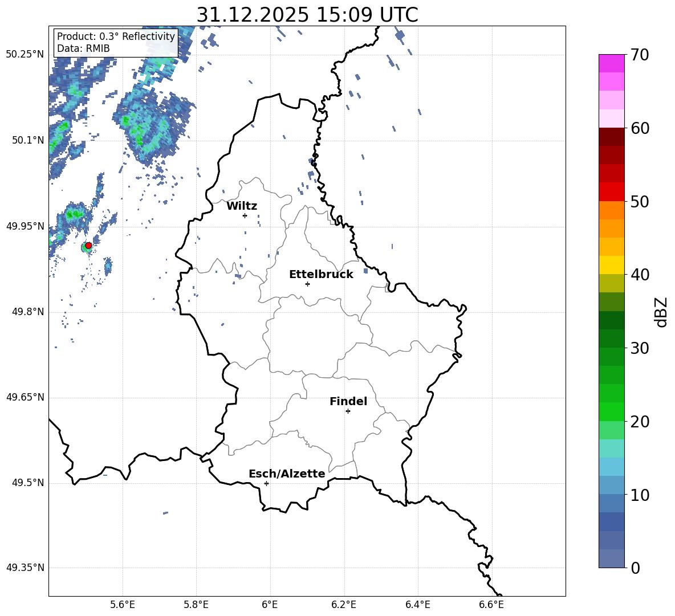Click the bright red colorbar swatch above 50
675x616 pixels.
(611, 192)
